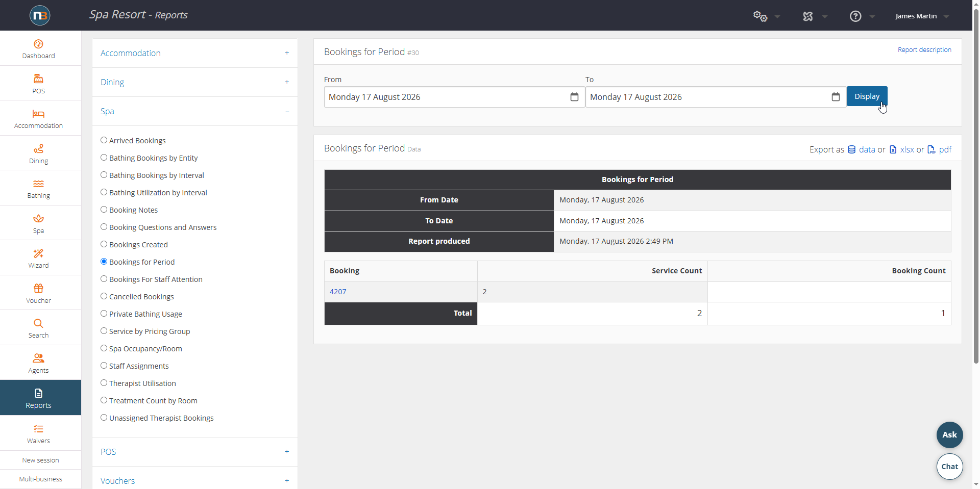
Task: Open the James Martin user menu
Action: [922, 16]
